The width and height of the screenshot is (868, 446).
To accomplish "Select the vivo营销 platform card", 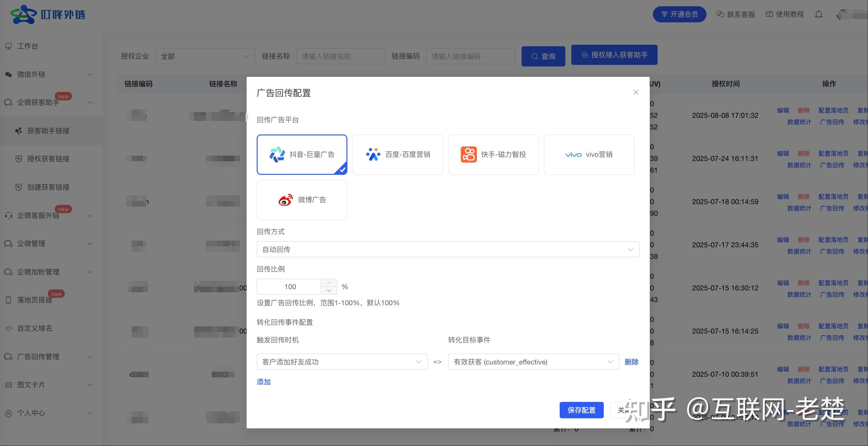I will [589, 155].
